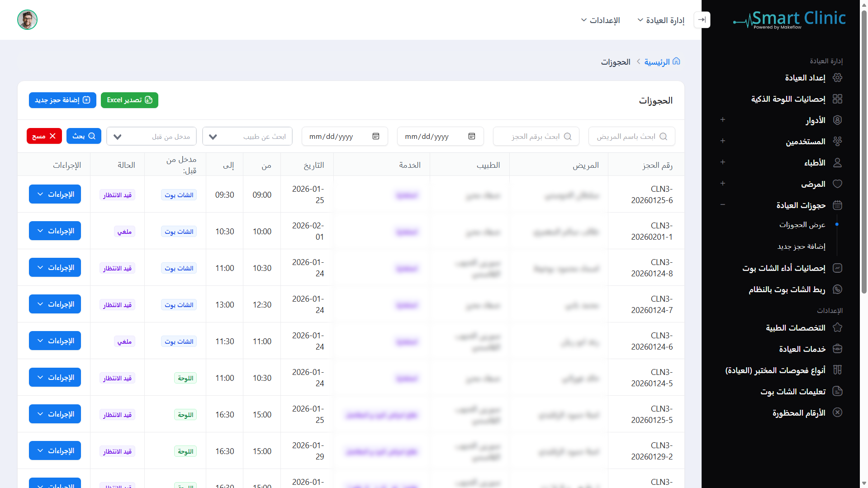Open the second date picker calendar icon
Image resolution: width=868 pixels, height=488 pixels.
click(376, 137)
